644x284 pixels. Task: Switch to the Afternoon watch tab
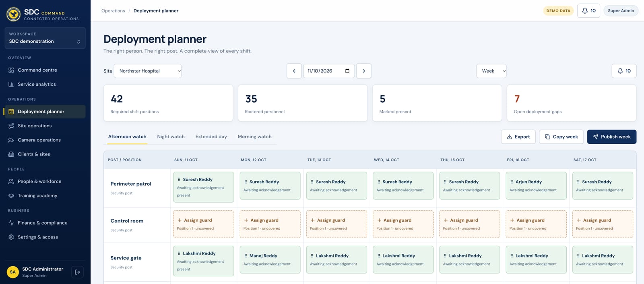(x=127, y=137)
